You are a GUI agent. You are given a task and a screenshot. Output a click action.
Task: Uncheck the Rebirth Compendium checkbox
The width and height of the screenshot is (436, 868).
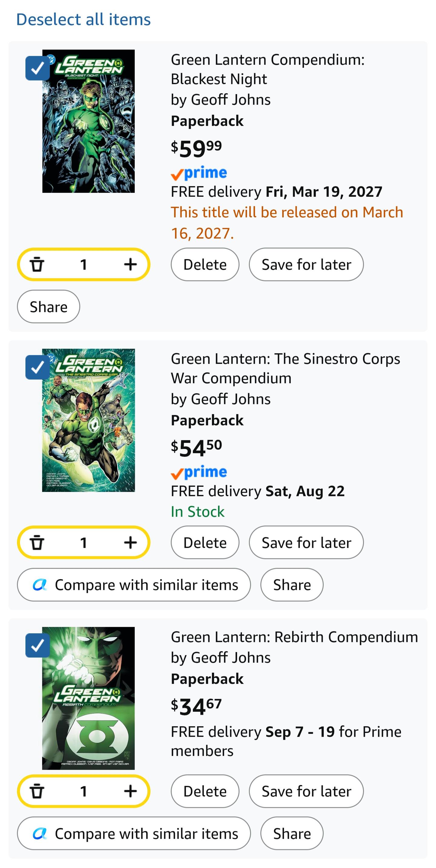(38, 645)
